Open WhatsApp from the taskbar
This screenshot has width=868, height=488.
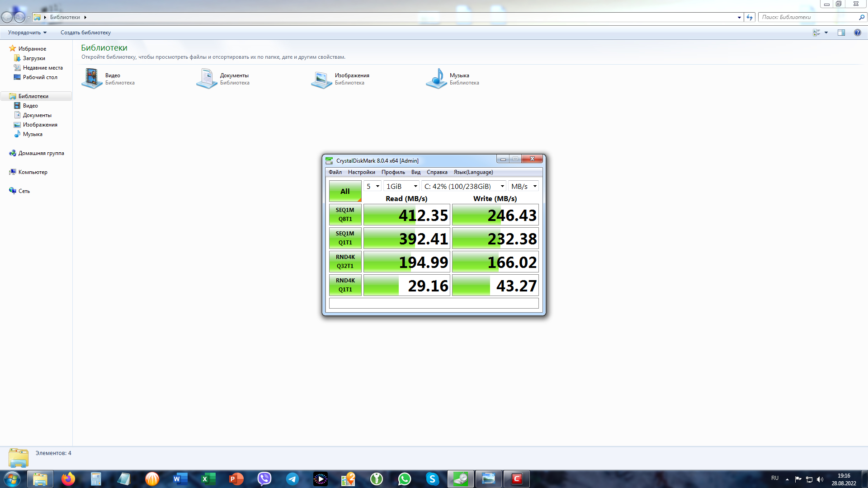(x=405, y=479)
